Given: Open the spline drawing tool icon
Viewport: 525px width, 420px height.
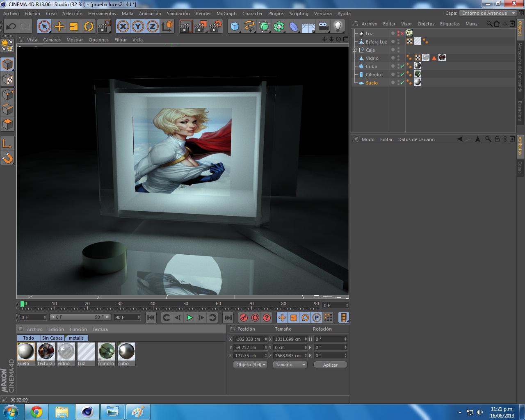Looking at the screenshot, I should pos(249,27).
